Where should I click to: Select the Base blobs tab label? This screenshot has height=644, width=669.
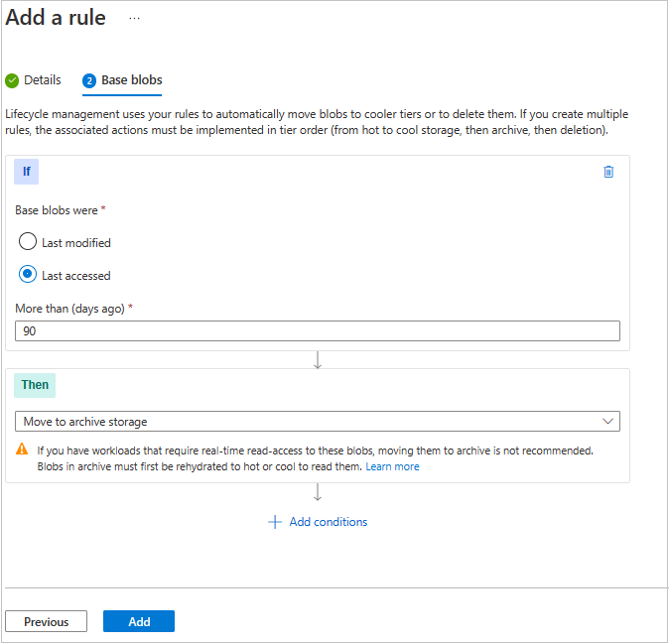(132, 80)
